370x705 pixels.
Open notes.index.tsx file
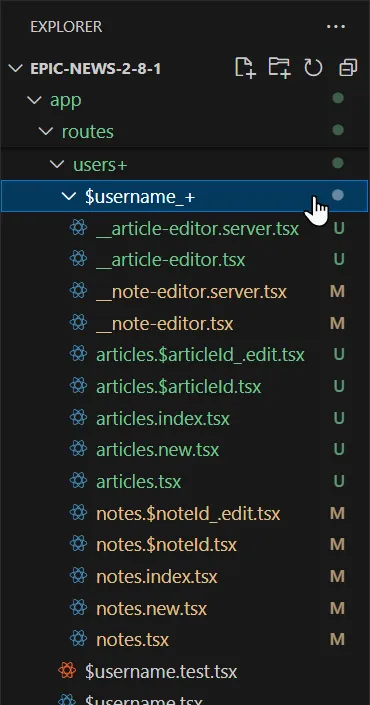pyautogui.click(x=157, y=576)
